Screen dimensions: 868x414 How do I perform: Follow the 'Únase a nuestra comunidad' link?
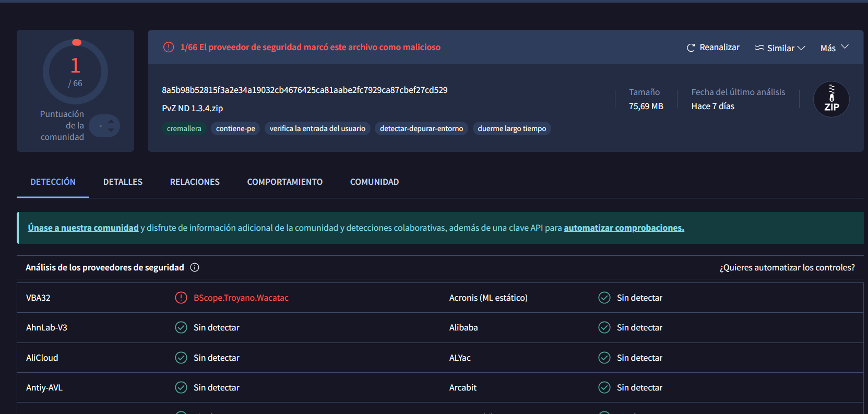pos(83,228)
